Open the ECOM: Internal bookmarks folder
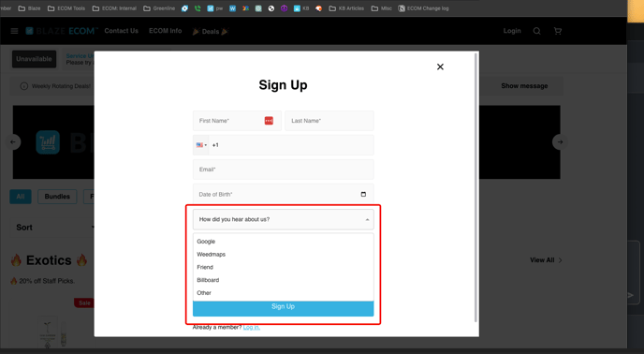 [114, 8]
